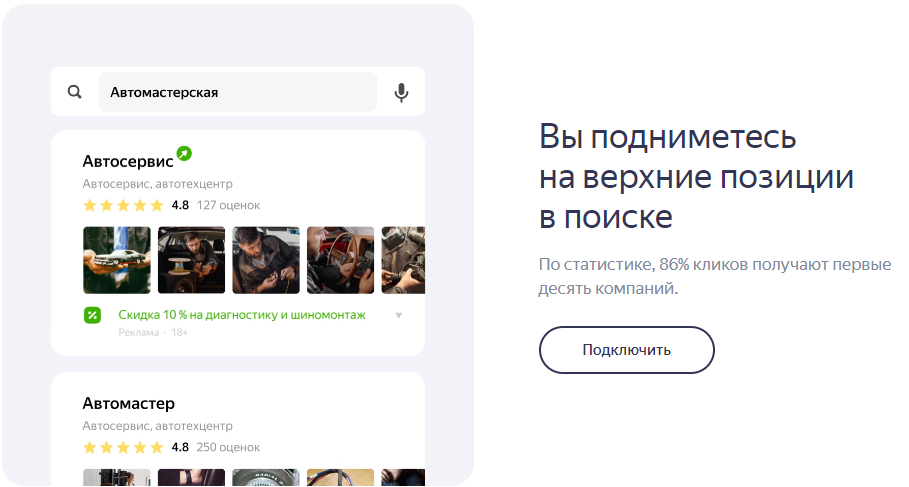
Task: Click the first star in Автосервис rating
Action: click(x=90, y=205)
